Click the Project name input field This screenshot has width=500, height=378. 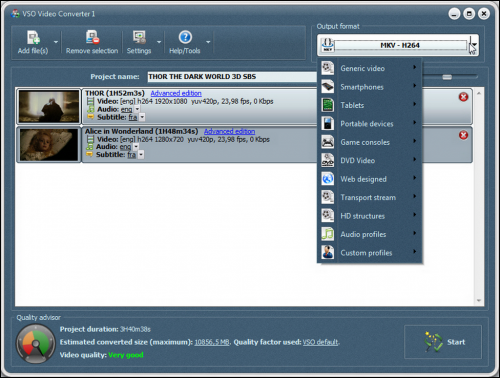232,77
